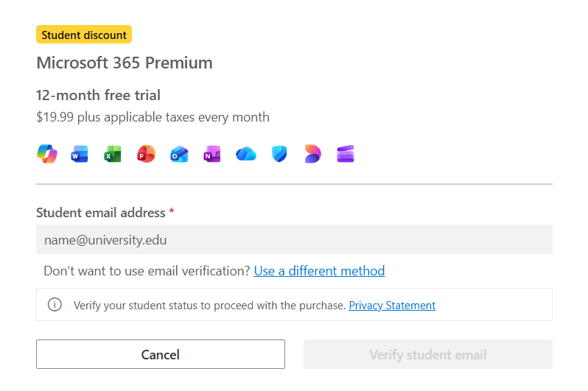Click the yellow Student discount badge
588x391 pixels.
tap(84, 35)
